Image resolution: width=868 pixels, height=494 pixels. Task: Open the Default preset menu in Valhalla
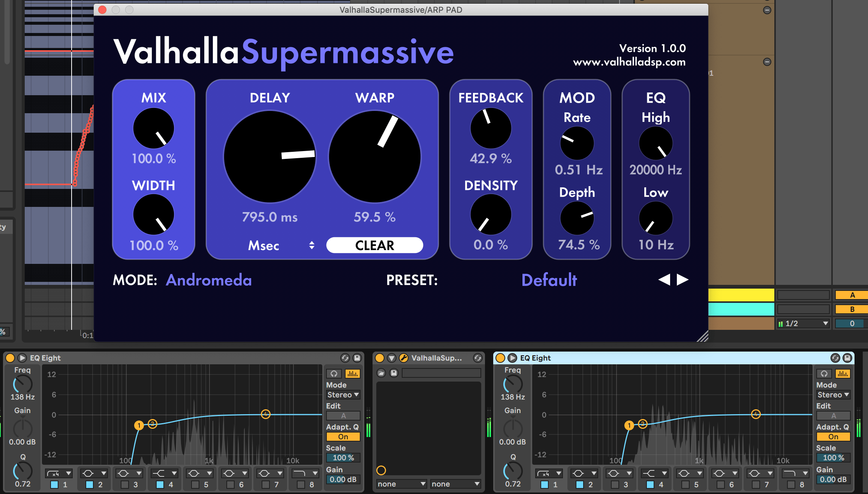coord(549,280)
